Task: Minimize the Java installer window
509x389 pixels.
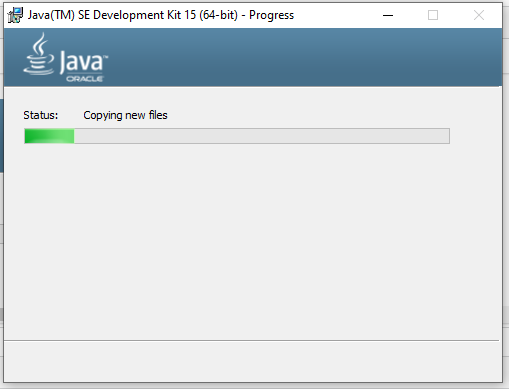Action: [388, 15]
